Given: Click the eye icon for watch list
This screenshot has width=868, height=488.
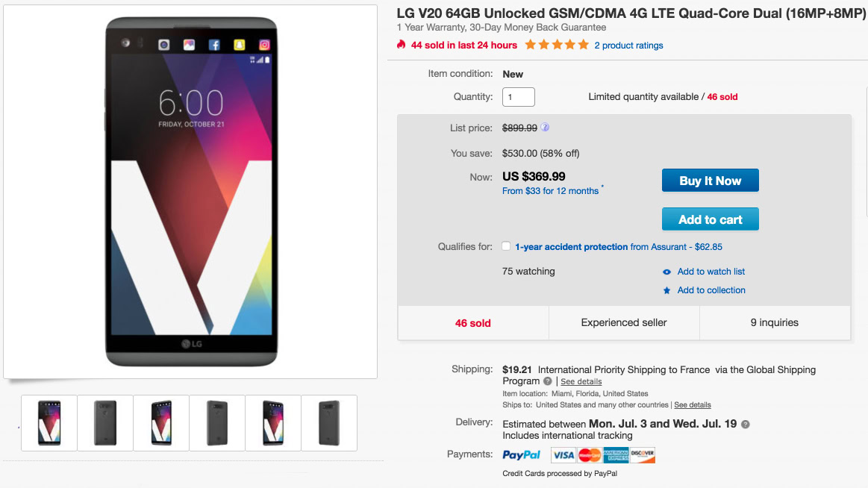Looking at the screenshot, I should tap(666, 272).
